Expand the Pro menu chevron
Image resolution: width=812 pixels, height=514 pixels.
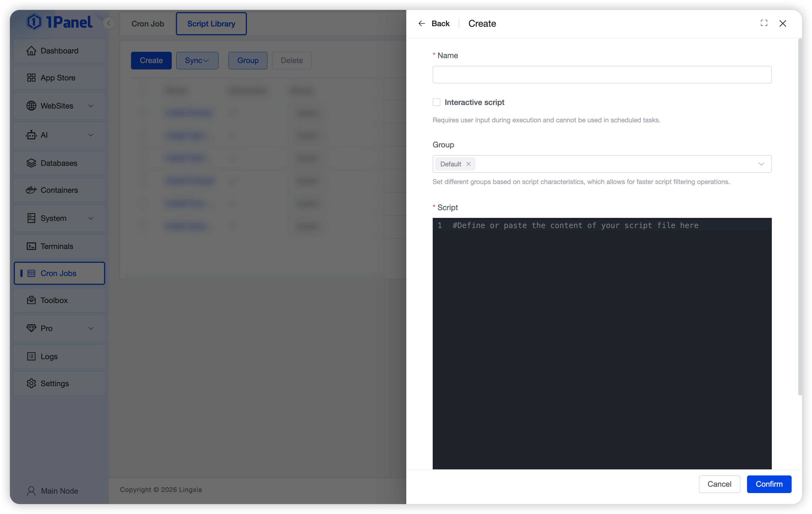point(91,328)
